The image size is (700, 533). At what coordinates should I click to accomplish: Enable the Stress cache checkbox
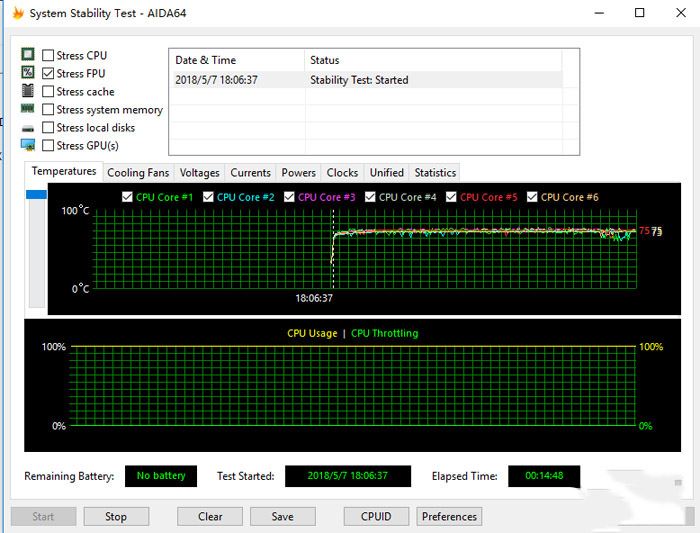tap(48, 92)
